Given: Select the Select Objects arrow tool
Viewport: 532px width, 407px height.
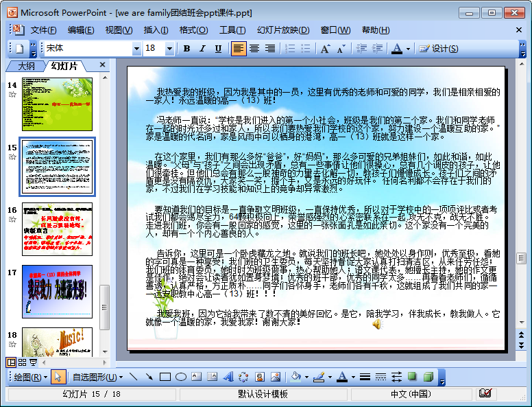Looking at the screenshot, I should coord(58,377).
